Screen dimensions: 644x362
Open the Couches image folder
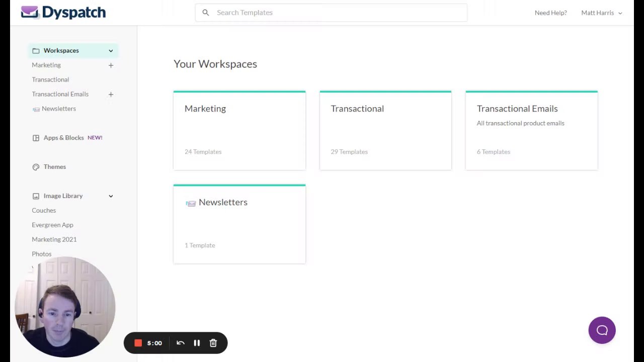pyautogui.click(x=44, y=211)
